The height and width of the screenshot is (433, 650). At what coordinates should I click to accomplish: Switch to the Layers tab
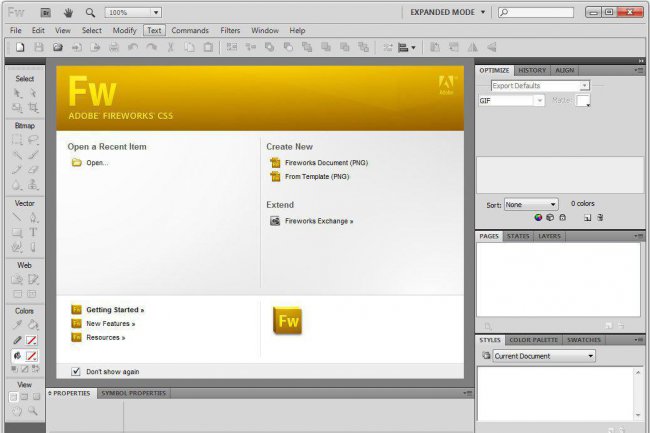[549, 236]
